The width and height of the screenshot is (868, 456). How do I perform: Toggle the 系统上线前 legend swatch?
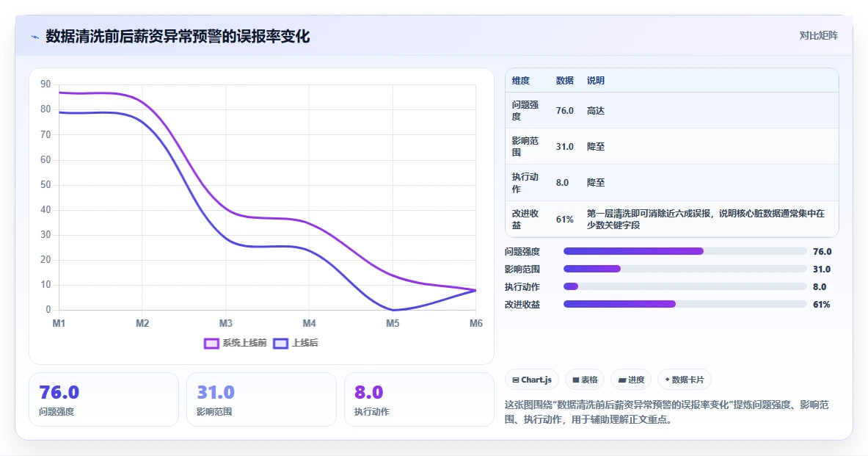(211, 344)
